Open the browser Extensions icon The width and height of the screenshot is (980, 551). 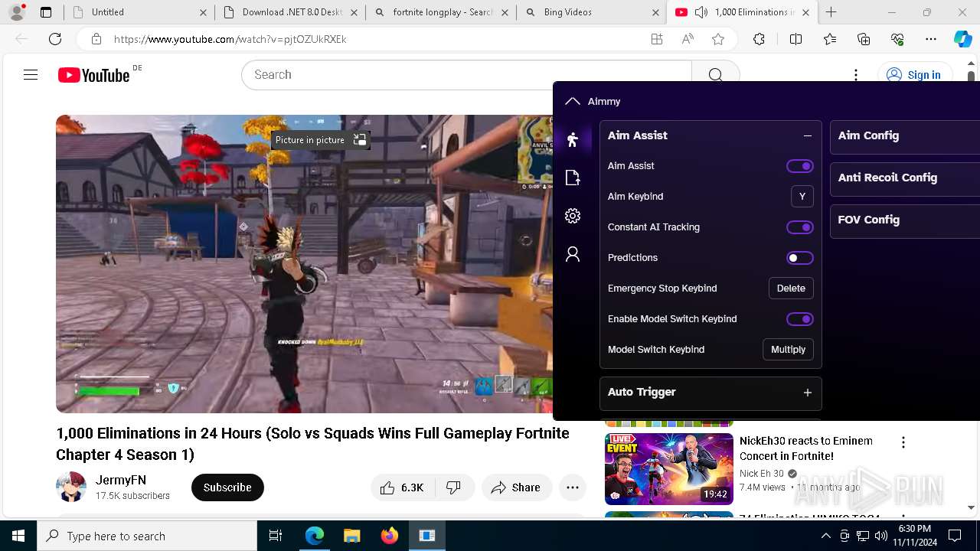point(759,39)
